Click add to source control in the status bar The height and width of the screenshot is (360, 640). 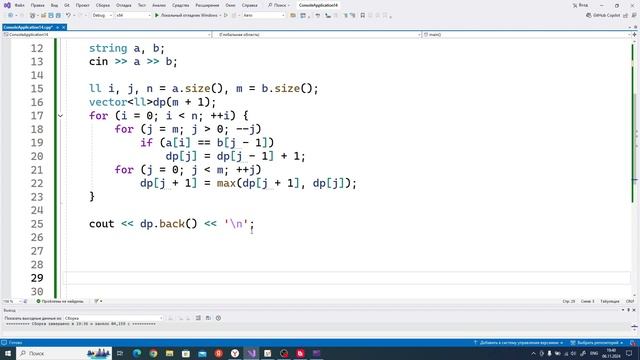518,342
